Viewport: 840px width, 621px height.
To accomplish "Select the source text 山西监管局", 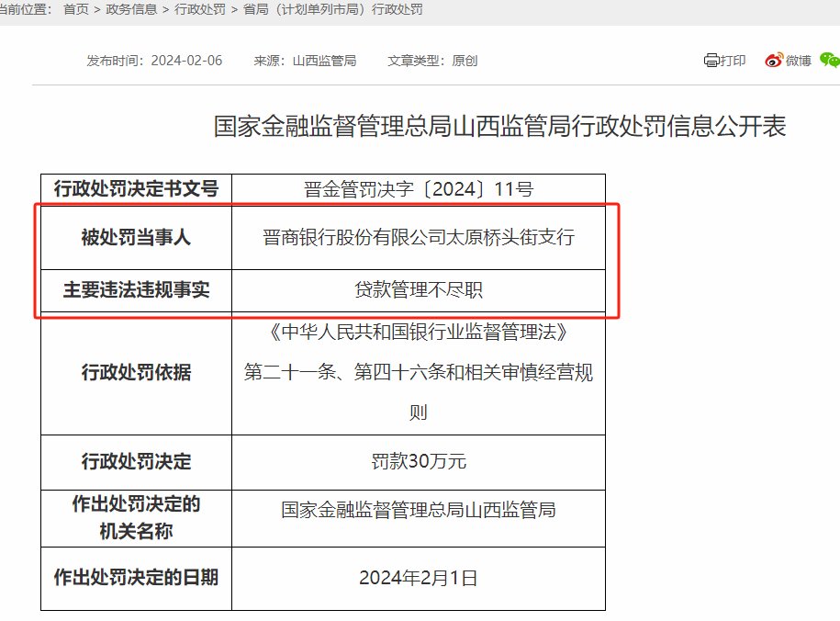I will [x=324, y=61].
